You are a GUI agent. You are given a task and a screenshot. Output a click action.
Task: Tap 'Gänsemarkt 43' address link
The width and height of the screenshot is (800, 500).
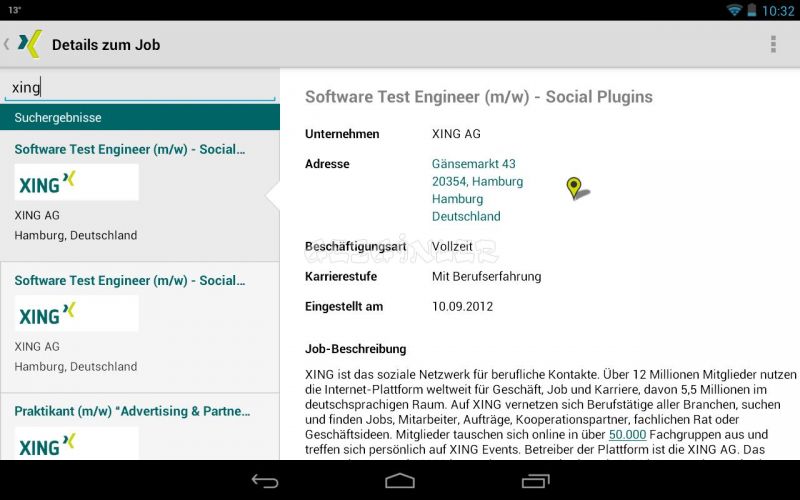(x=473, y=164)
